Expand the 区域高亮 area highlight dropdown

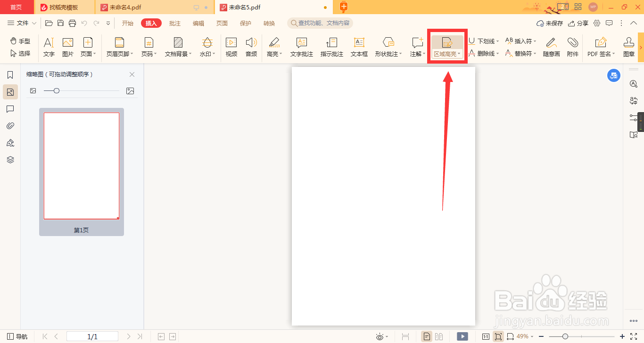tap(447, 54)
